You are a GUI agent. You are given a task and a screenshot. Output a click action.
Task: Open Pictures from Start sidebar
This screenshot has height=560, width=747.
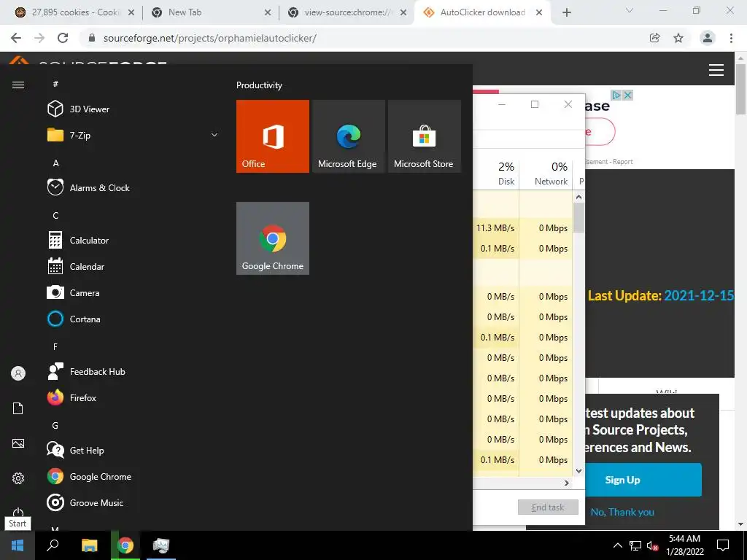18,443
